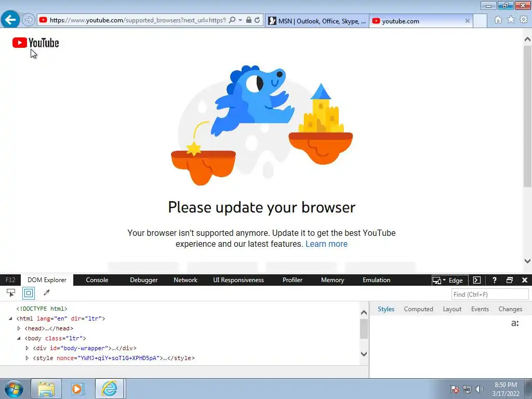Open the document mode Edge dropdown
Image resolution: width=532 pixels, height=399 pixels.
[449, 280]
